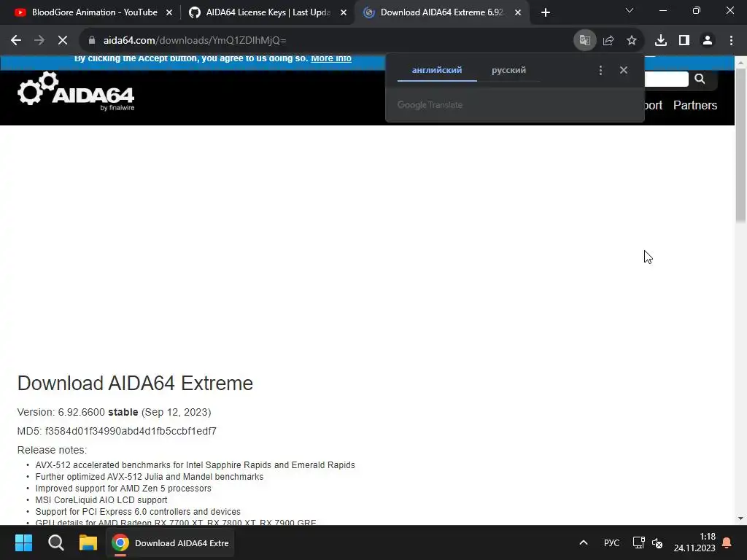
Task: Click the scrollbar down arrow
Action: [741, 518]
